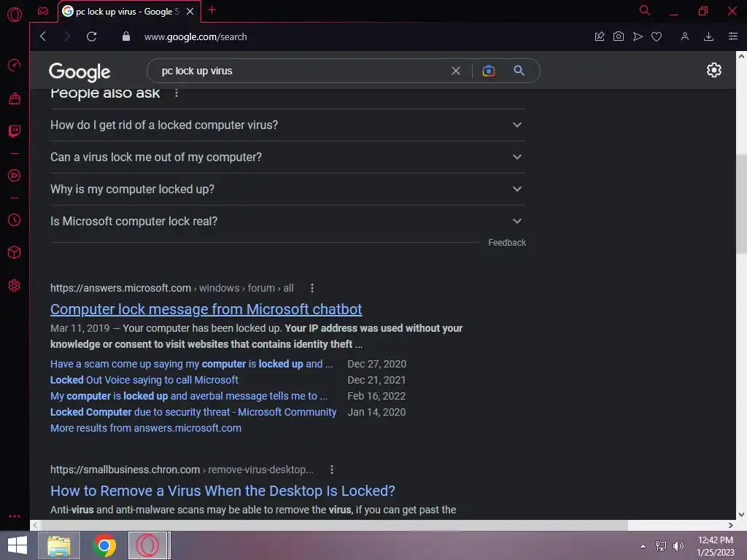
Task: Expand 'Is Microsoft computer lock real?'
Action: [287, 222]
